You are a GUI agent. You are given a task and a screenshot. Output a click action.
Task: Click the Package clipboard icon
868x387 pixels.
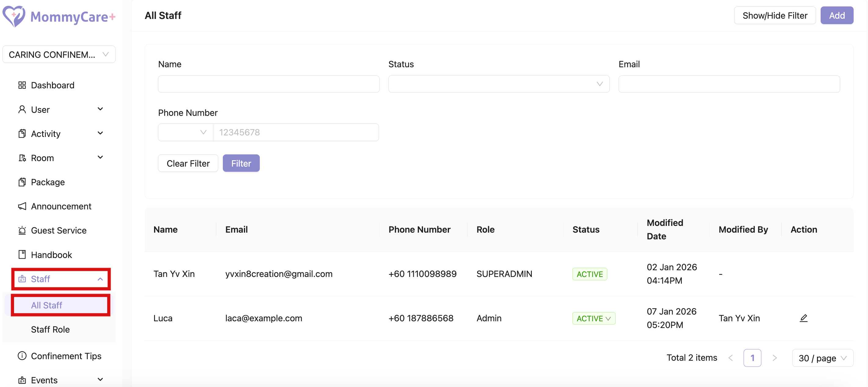[x=22, y=182]
